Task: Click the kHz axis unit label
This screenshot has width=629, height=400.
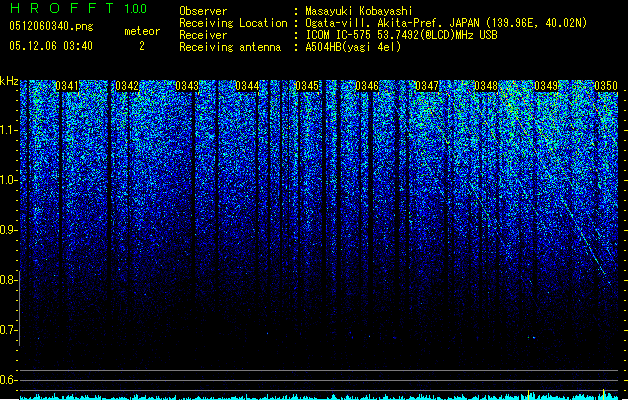Action: [x=9, y=81]
